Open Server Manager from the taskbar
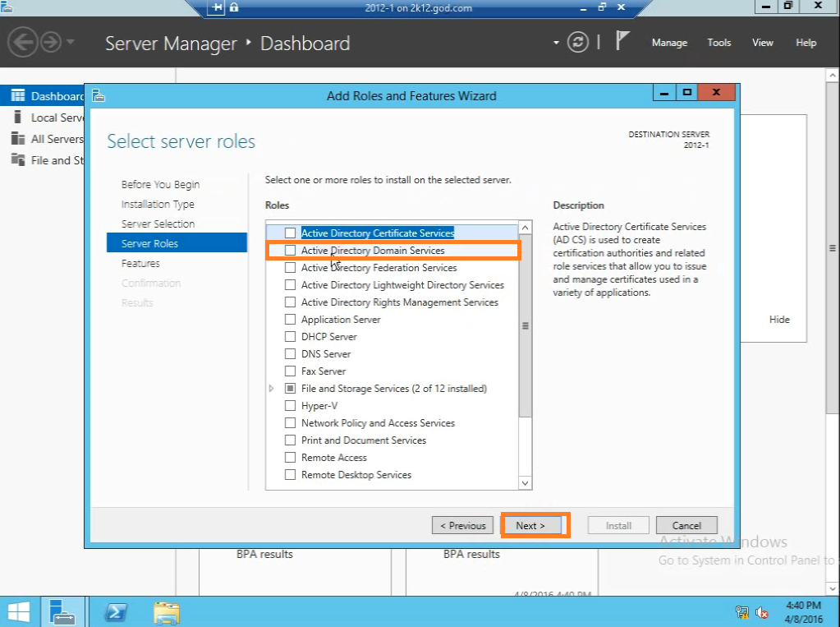The width and height of the screenshot is (840, 627). [62, 612]
